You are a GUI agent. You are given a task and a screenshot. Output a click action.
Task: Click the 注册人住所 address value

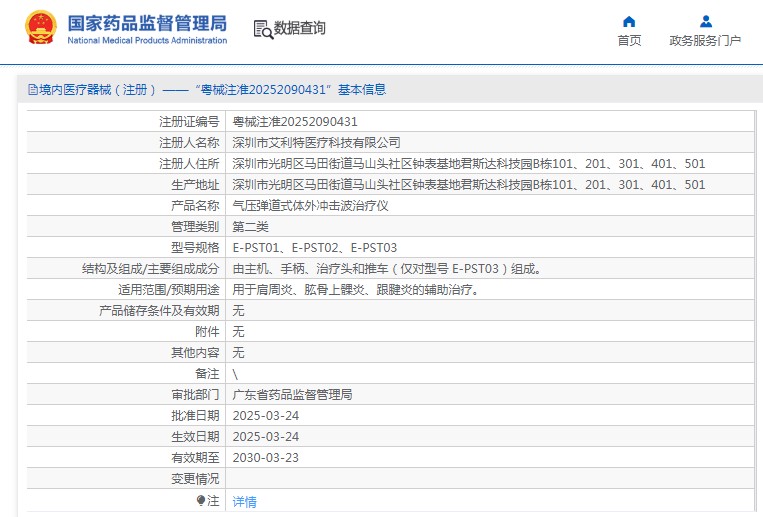pyautogui.click(x=469, y=164)
